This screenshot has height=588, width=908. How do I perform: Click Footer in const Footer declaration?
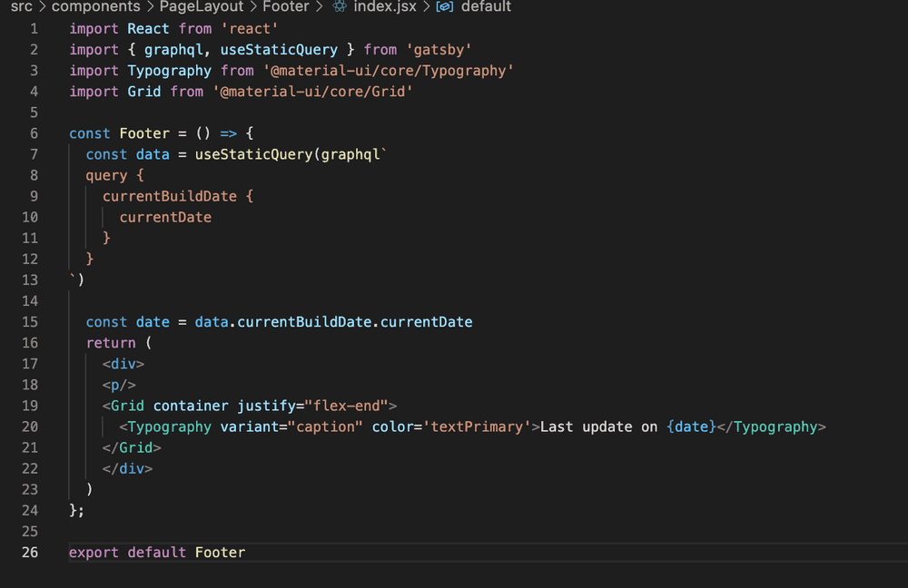[144, 133]
